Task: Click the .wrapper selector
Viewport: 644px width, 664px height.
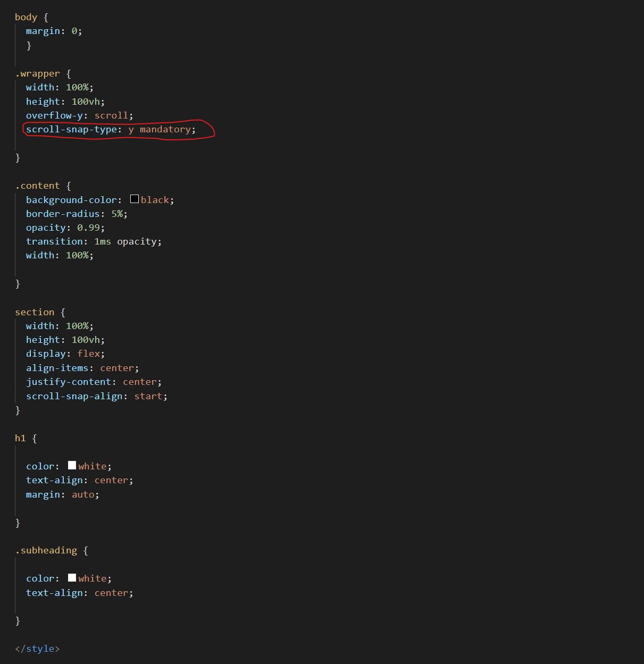Action: click(x=37, y=73)
